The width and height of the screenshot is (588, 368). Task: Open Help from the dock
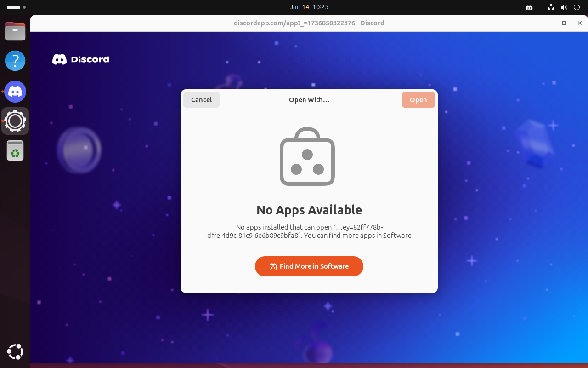(x=15, y=61)
